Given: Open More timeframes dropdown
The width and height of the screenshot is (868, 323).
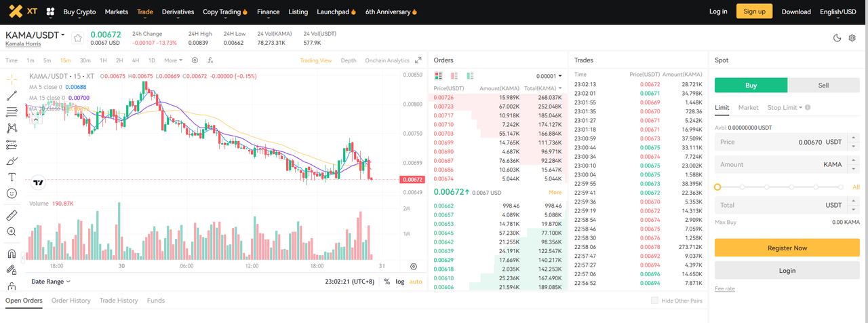Looking at the screenshot, I should click(x=173, y=60).
